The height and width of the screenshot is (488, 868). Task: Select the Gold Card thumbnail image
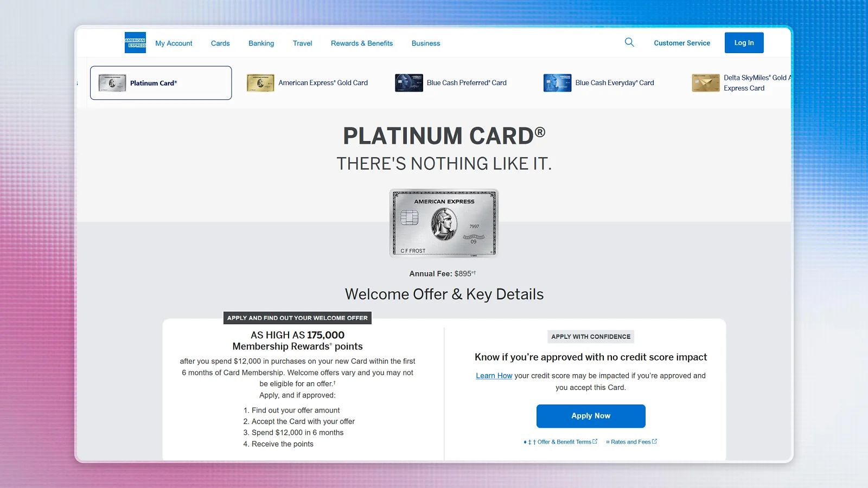260,83
